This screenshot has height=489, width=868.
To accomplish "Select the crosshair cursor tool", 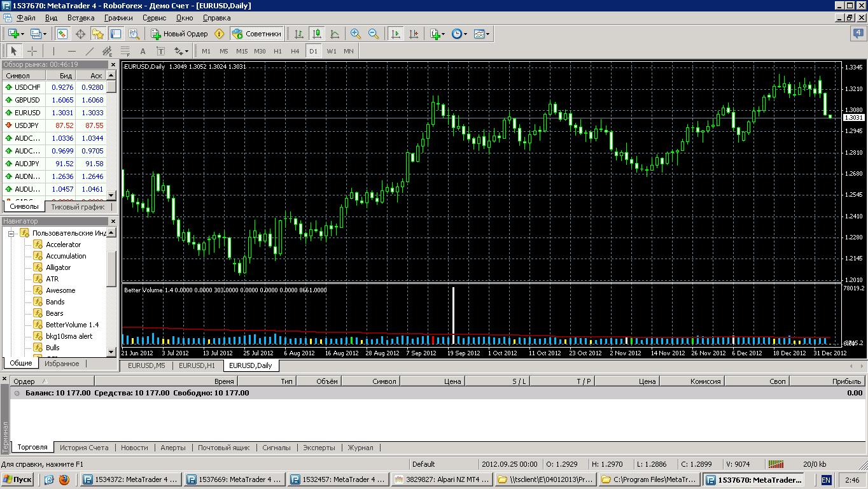I will pyautogui.click(x=32, y=51).
